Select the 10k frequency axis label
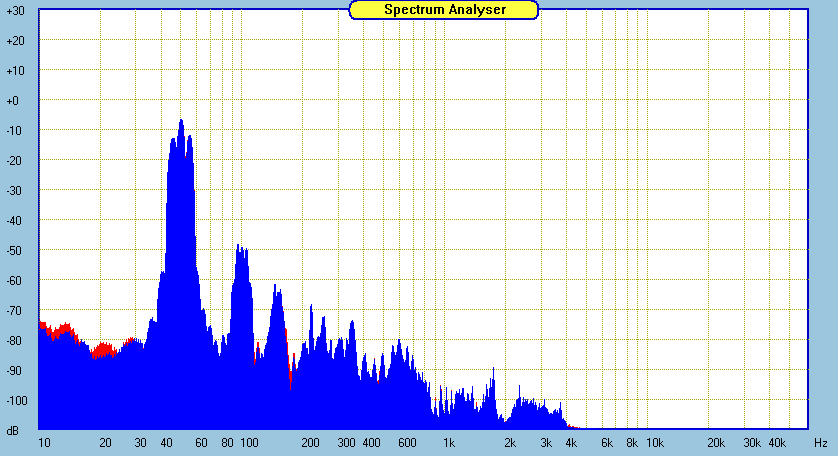This screenshot has height=456, width=838. (x=654, y=442)
